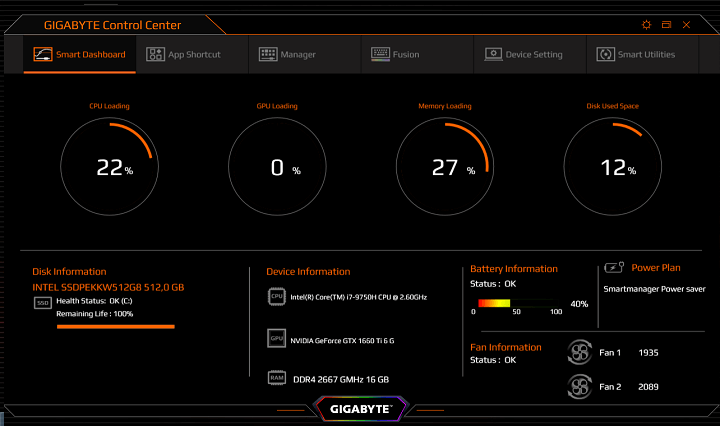Open the Device Setting tab
This screenshot has height=426, width=720.
tap(530, 55)
